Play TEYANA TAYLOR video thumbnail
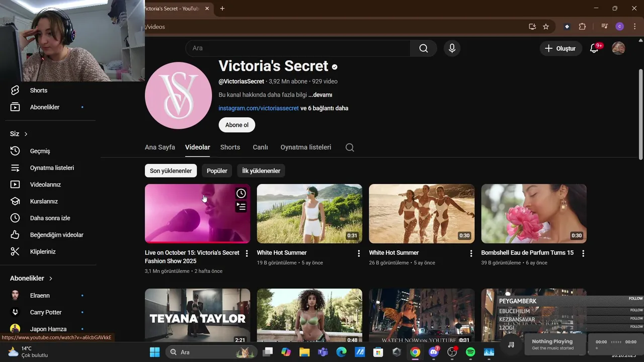 (197, 315)
